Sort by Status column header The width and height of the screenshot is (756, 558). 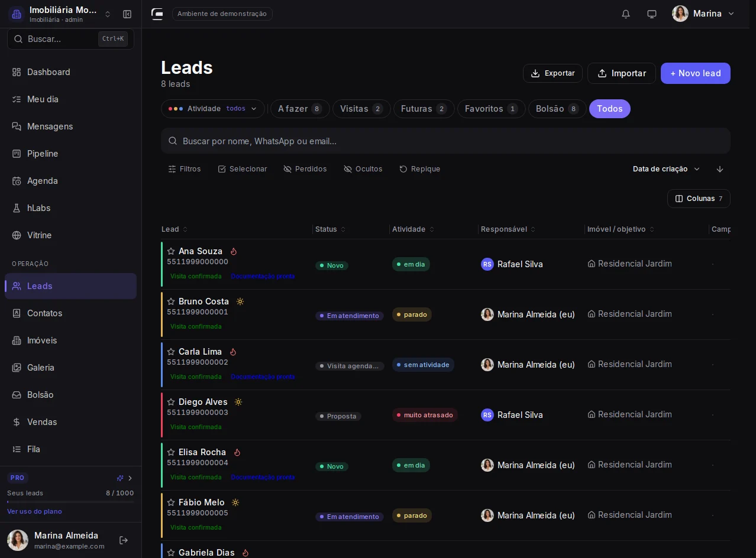[330, 229]
